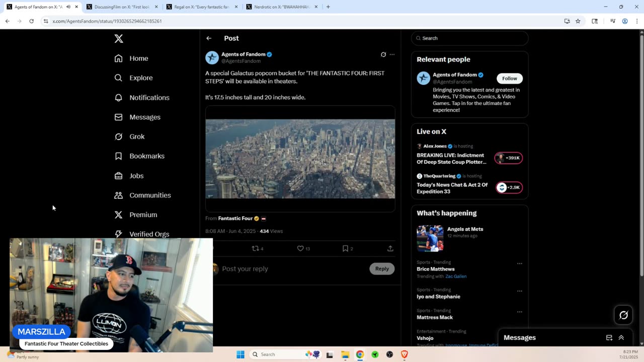Open the Fantastic Four source account link
The image size is (644, 362).
click(x=235, y=218)
